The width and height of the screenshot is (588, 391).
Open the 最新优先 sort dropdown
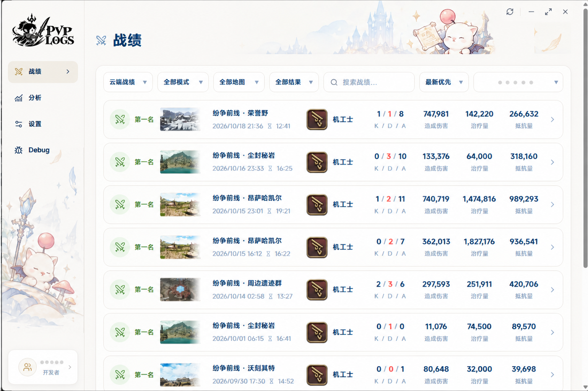click(x=444, y=82)
